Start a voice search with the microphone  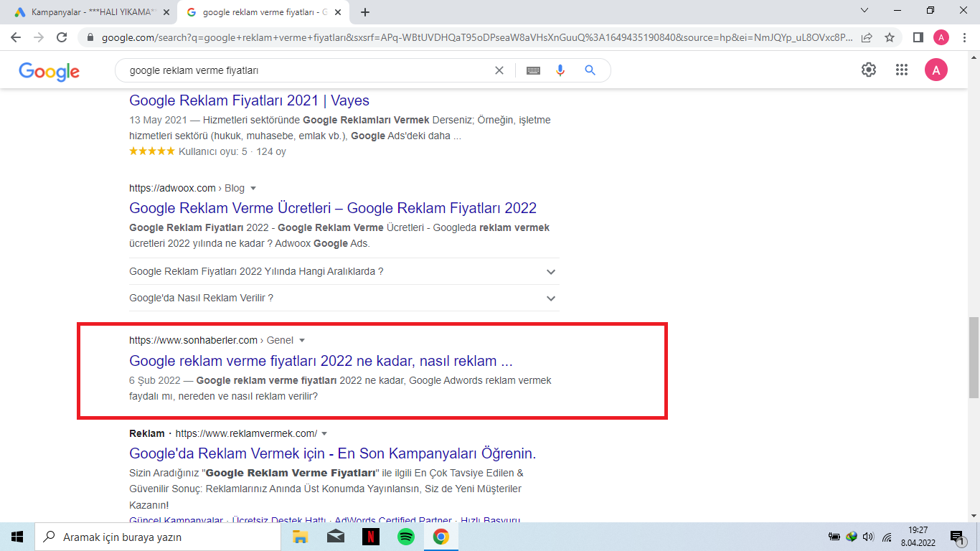(x=560, y=70)
